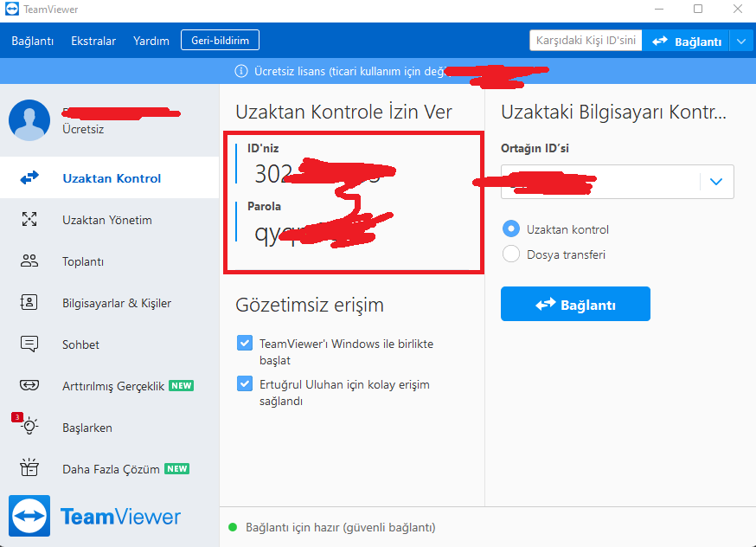Click the Uzaktan Yönetim expand-arrows icon
Screen dimensions: 756x547
29,219
